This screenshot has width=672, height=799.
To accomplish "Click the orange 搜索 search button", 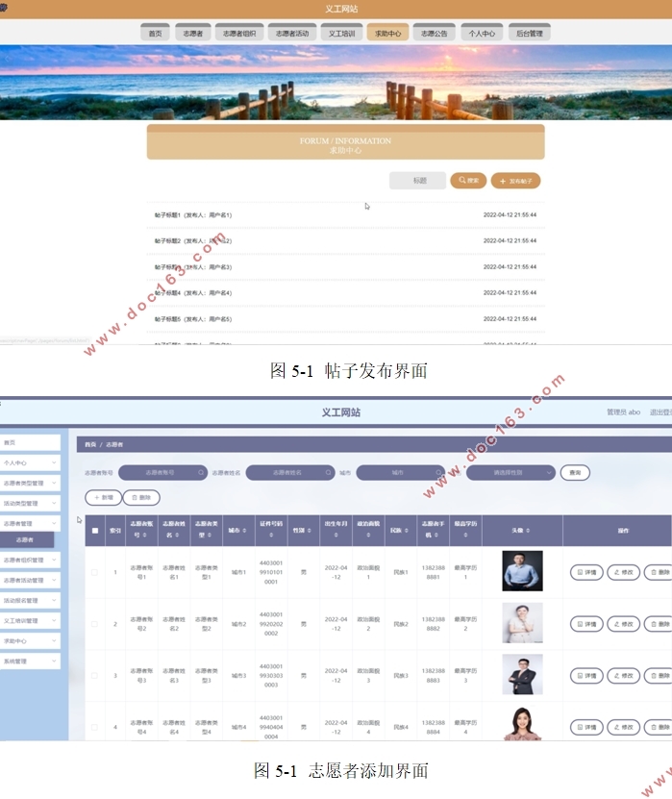I will pyautogui.click(x=468, y=181).
